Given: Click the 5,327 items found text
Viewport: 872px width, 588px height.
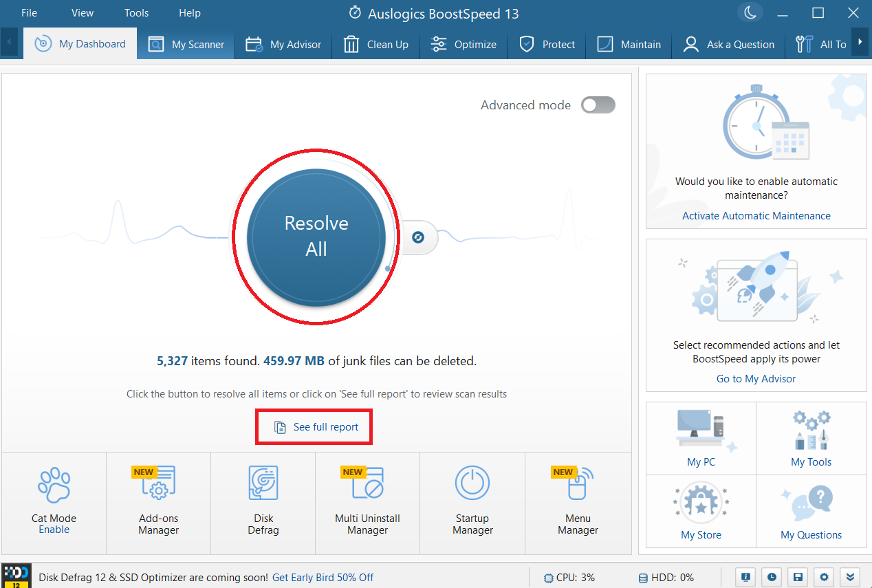Looking at the screenshot, I should 208,360.
